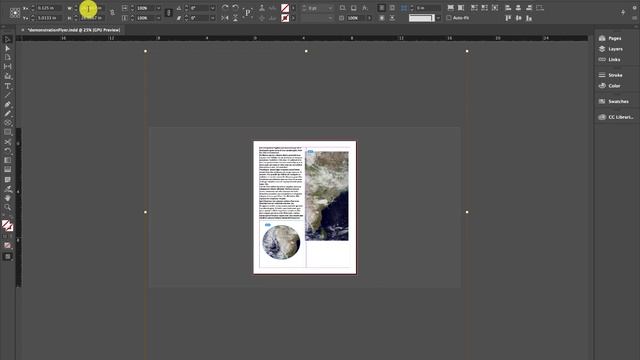
Task: Click the X position input field
Action: tap(50, 8)
